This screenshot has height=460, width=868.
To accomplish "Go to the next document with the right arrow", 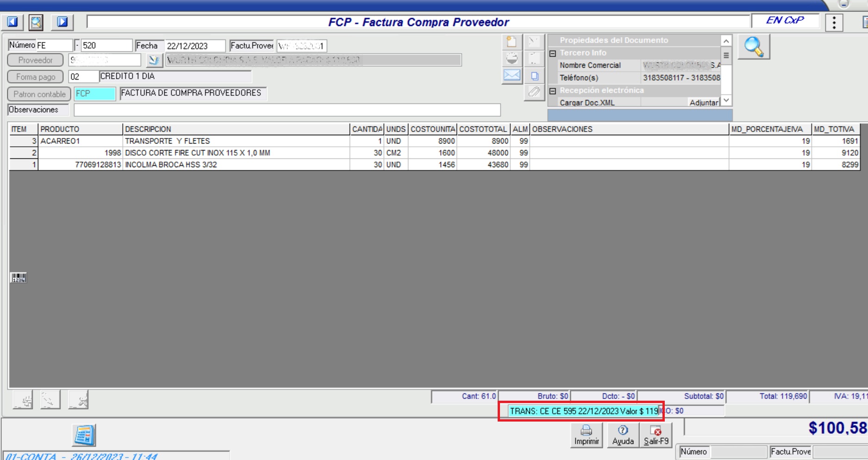I will [x=62, y=22].
